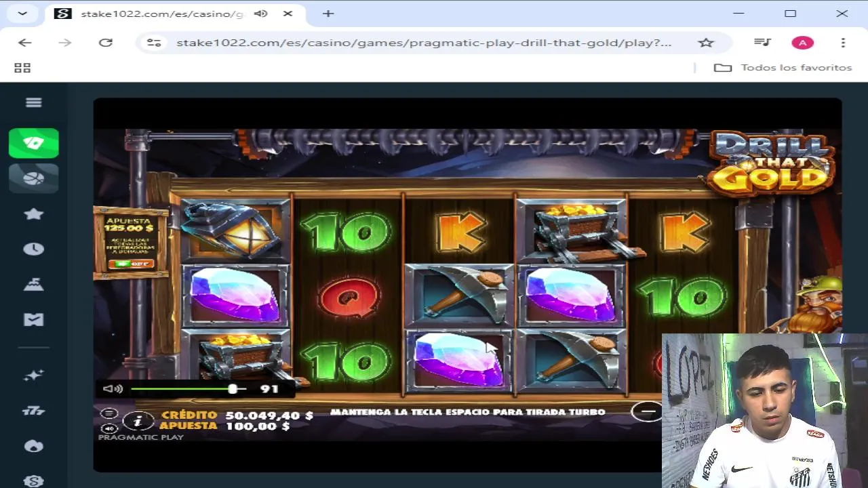Open Todos los favoritos folder
Viewport: 868px width, 488px height.
(x=783, y=68)
